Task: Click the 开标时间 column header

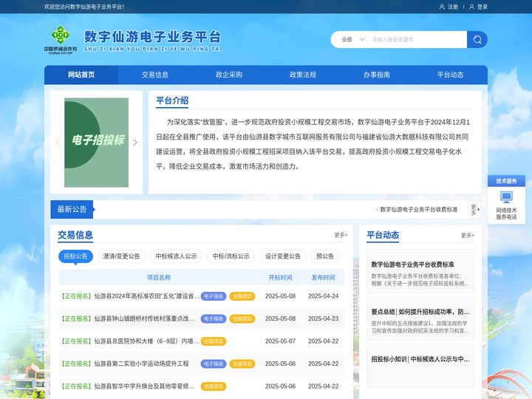Action: 280,278
